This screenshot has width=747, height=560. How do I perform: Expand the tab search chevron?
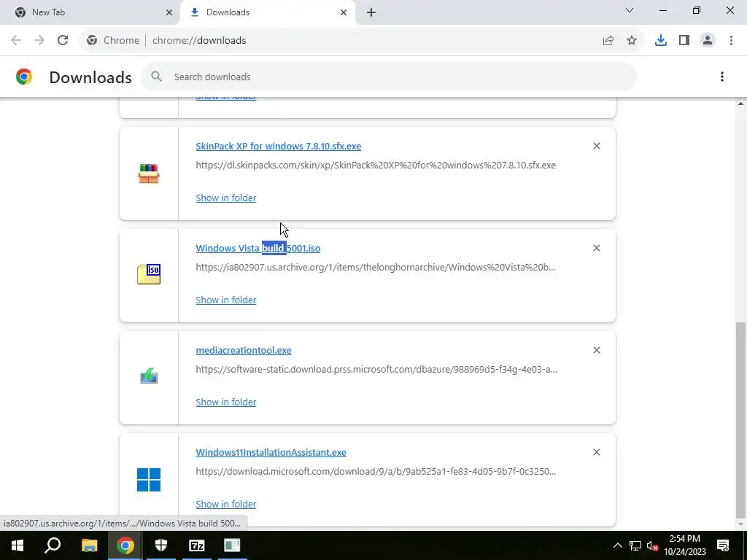point(630,10)
